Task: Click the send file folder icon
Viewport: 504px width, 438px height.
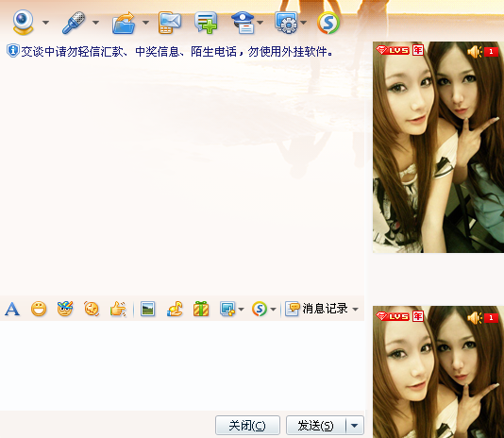Action: point(124,23)
